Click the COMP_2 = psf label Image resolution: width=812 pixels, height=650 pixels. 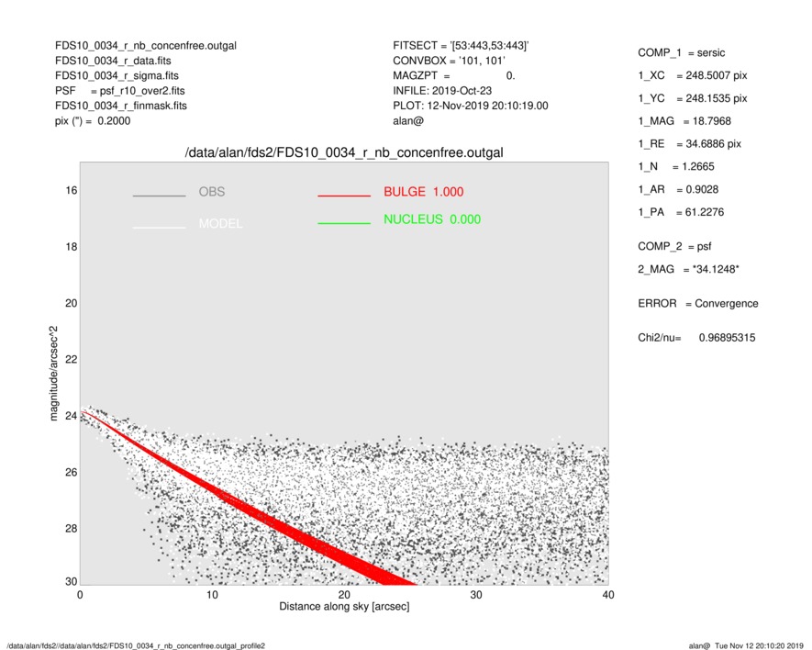click(x=674, y=246)
